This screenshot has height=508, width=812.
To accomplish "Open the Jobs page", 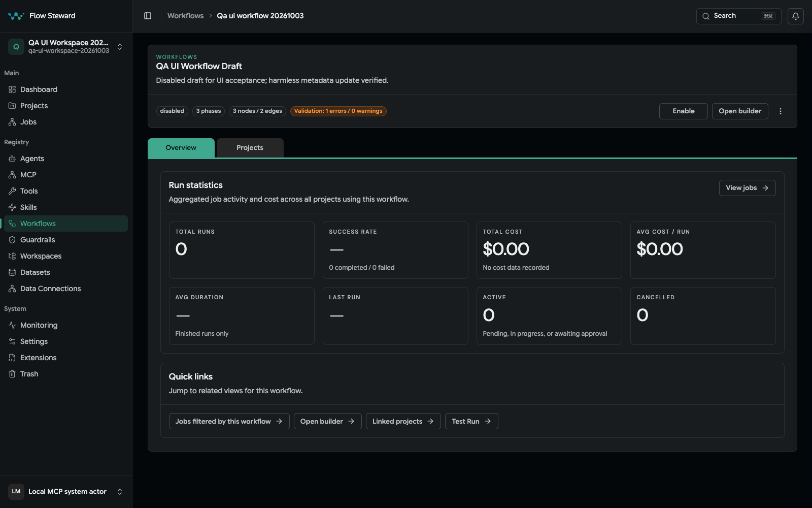I will [66, 122].
